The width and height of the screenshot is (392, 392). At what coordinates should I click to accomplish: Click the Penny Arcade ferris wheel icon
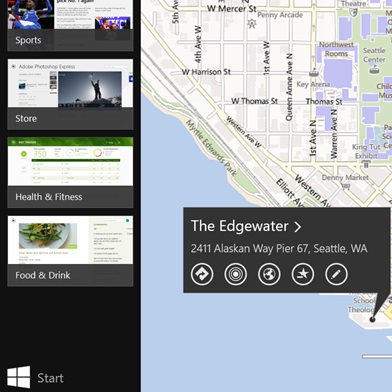click(252, 23)
